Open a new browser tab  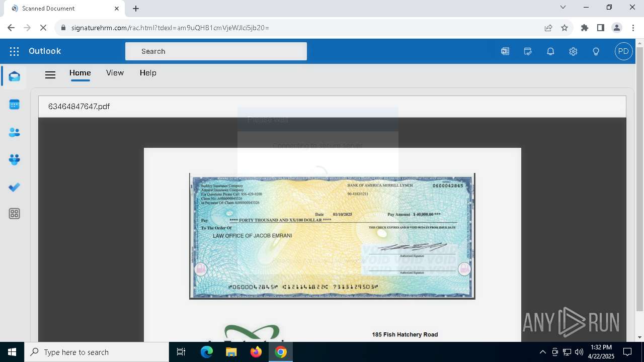click(x=136, y=8)
